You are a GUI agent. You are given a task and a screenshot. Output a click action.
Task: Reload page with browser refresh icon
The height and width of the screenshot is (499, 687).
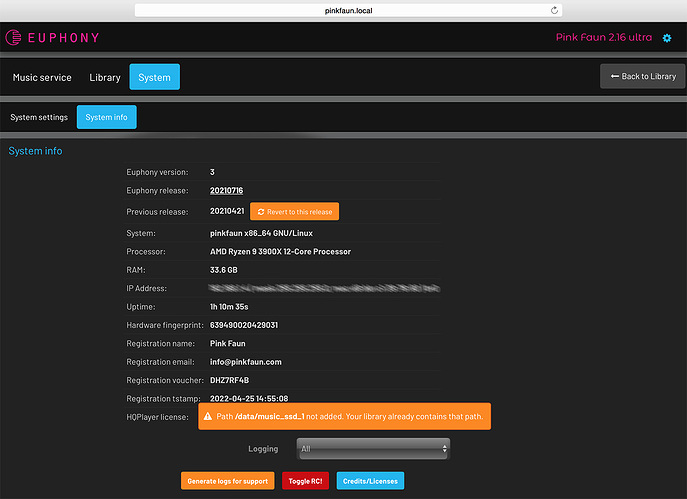(x=554, y=11)
